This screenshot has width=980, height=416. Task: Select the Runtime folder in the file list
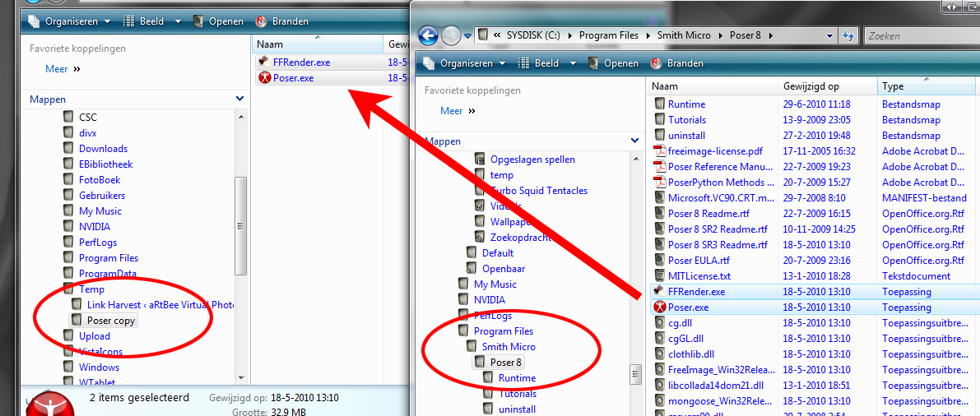(685, 104)
